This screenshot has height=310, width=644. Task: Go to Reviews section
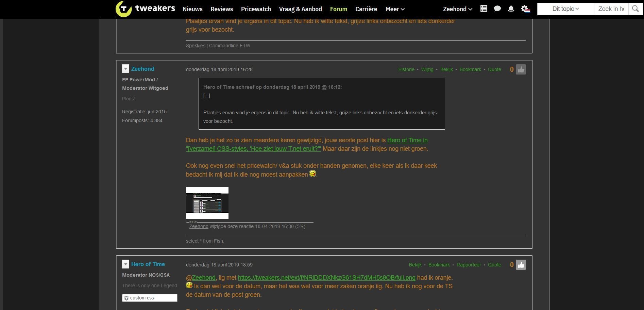pos(222,9)
